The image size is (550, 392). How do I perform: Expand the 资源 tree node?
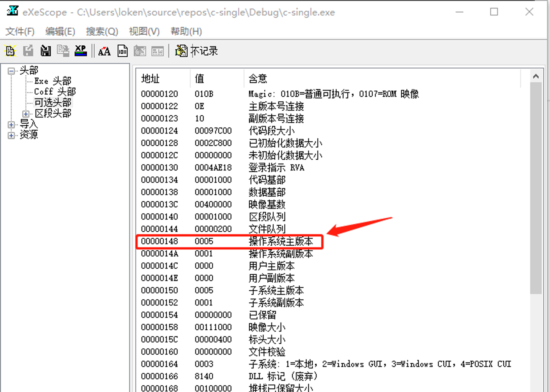(11, 135)
